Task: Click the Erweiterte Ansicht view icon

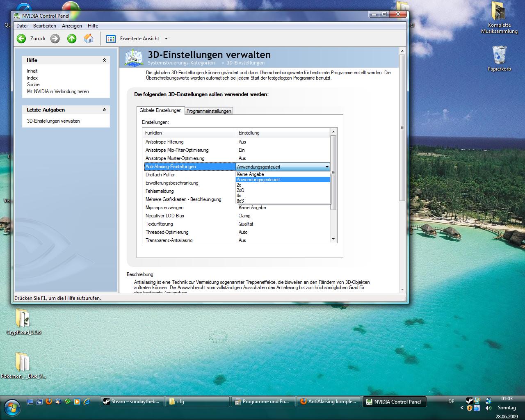Action: [x=111, y=39]
